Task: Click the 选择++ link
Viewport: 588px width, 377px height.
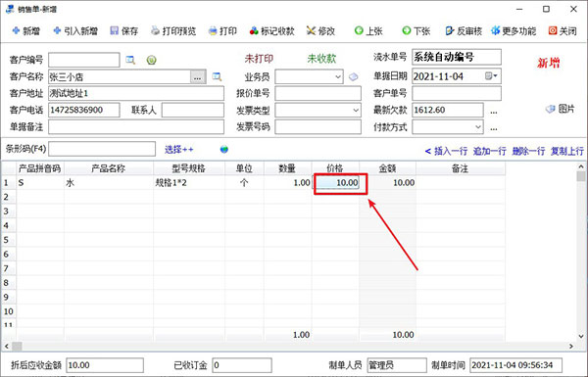Action: pos(179,150)
